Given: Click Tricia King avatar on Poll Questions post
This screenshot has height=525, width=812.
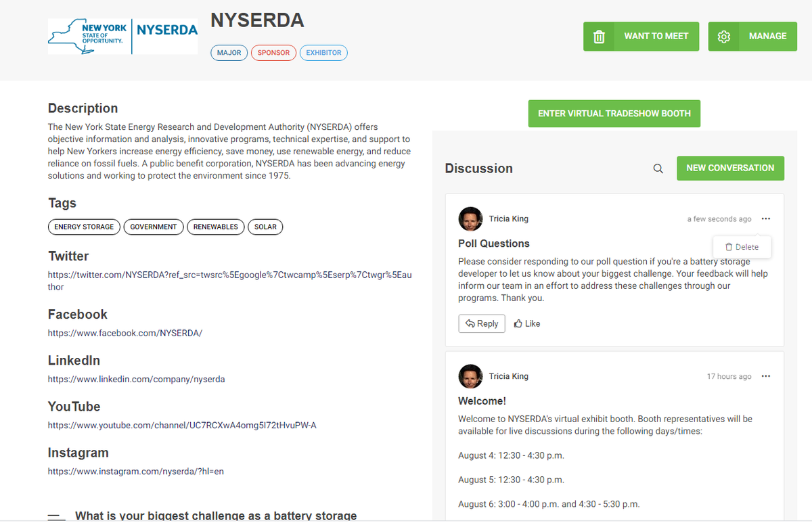Looking at the screenshot, I should [470, 219].
